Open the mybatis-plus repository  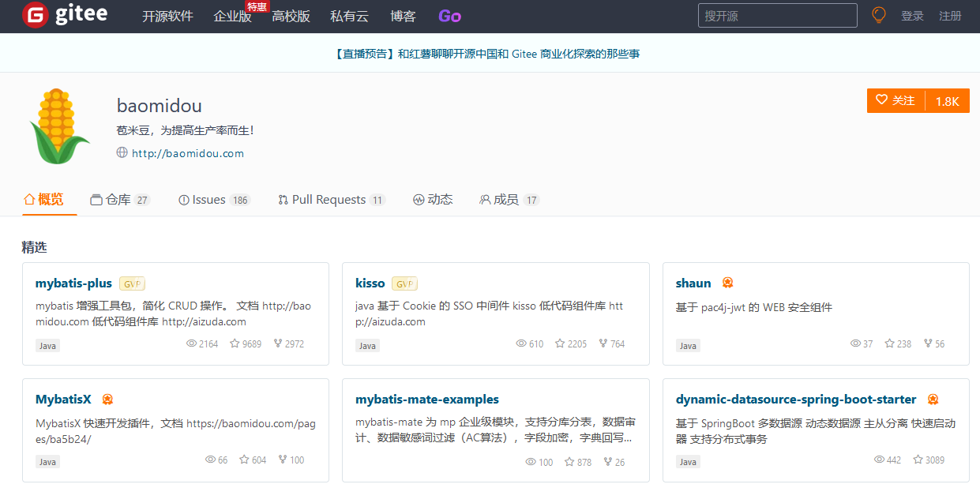coord(73,283)
